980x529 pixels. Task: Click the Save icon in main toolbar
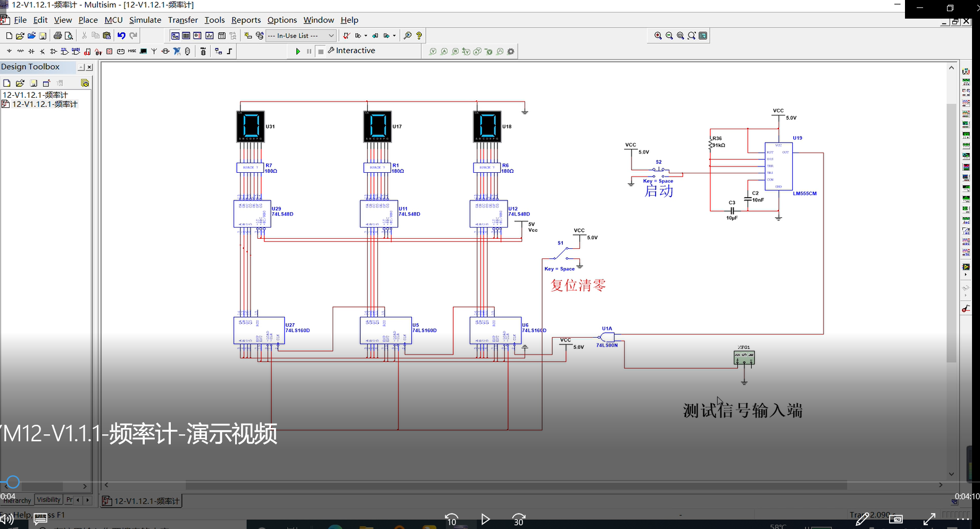[x=43, y=36]
